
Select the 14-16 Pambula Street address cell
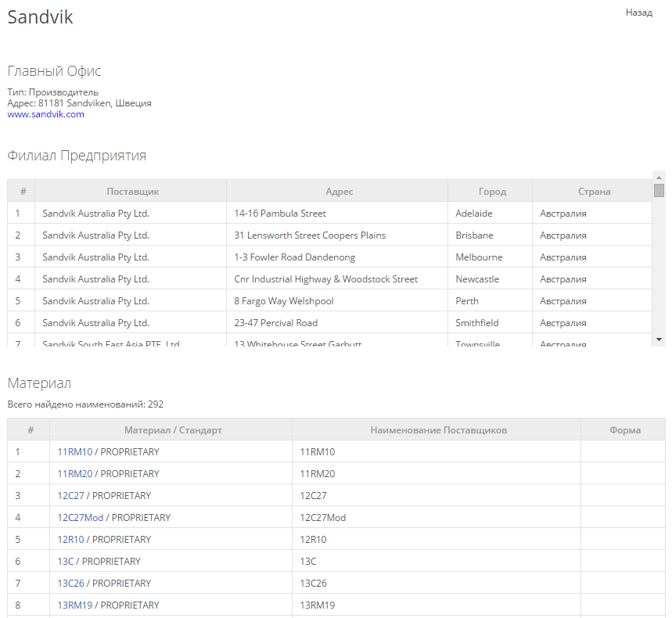tap(337, 213)
